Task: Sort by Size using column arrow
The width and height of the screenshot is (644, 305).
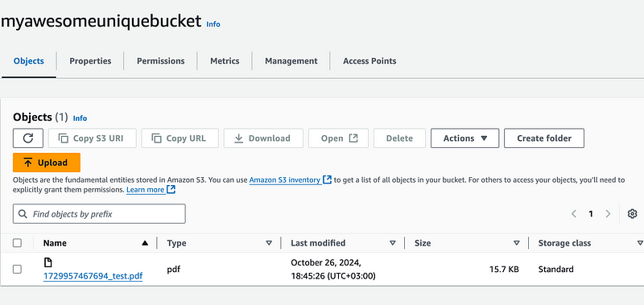Action: [x=517, y=243]
